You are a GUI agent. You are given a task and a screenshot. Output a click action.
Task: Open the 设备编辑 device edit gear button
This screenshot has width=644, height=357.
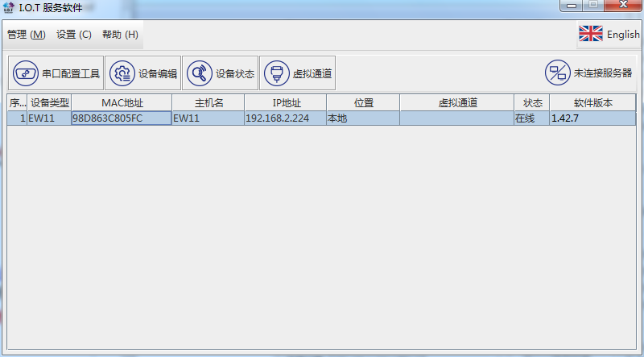(143, 73)
